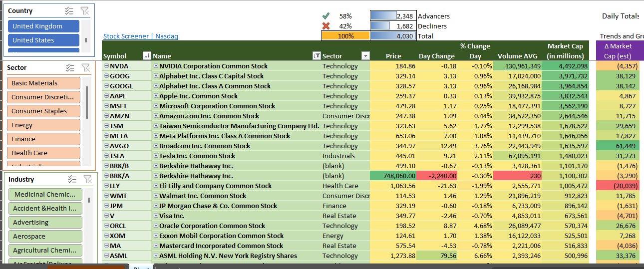The height and width of the screenshot is (269, 644).
Task: Collapse the META symbol group
Action: [106, 136]
